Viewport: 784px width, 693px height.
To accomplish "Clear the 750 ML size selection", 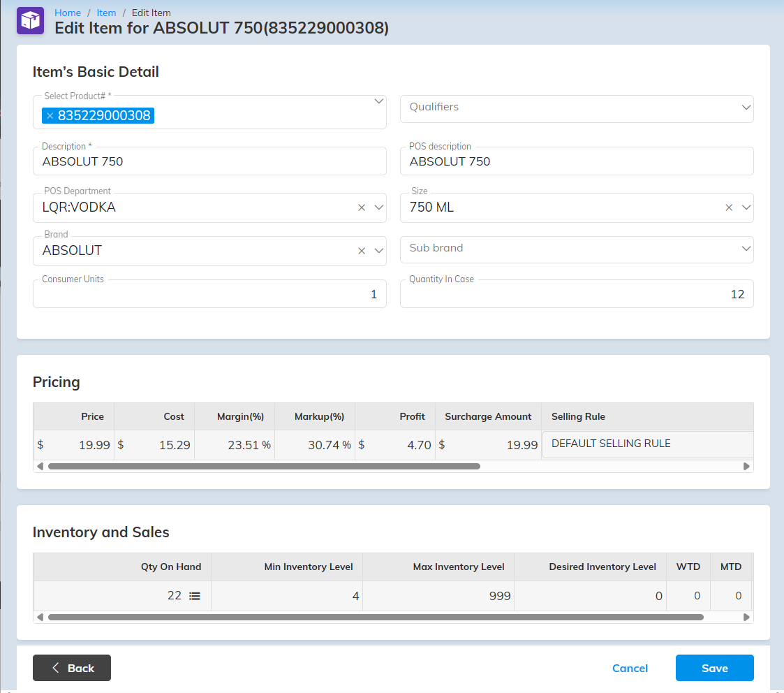I will [729, 207].
